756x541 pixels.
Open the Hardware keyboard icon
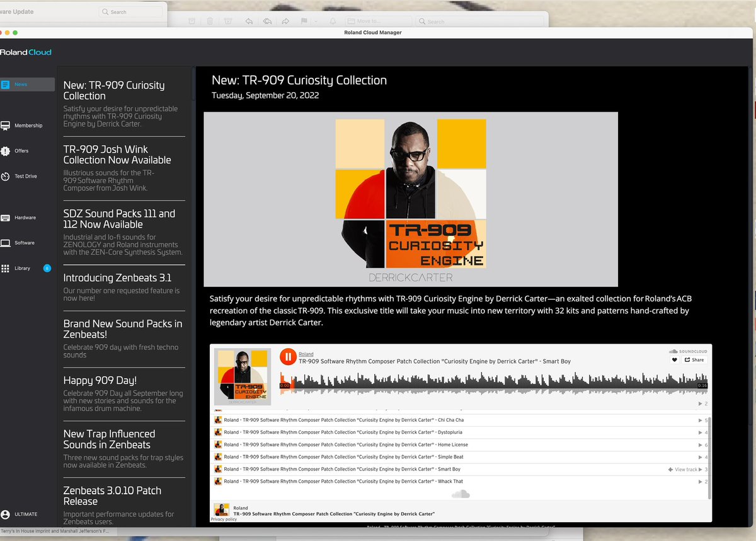pos(5,218)
